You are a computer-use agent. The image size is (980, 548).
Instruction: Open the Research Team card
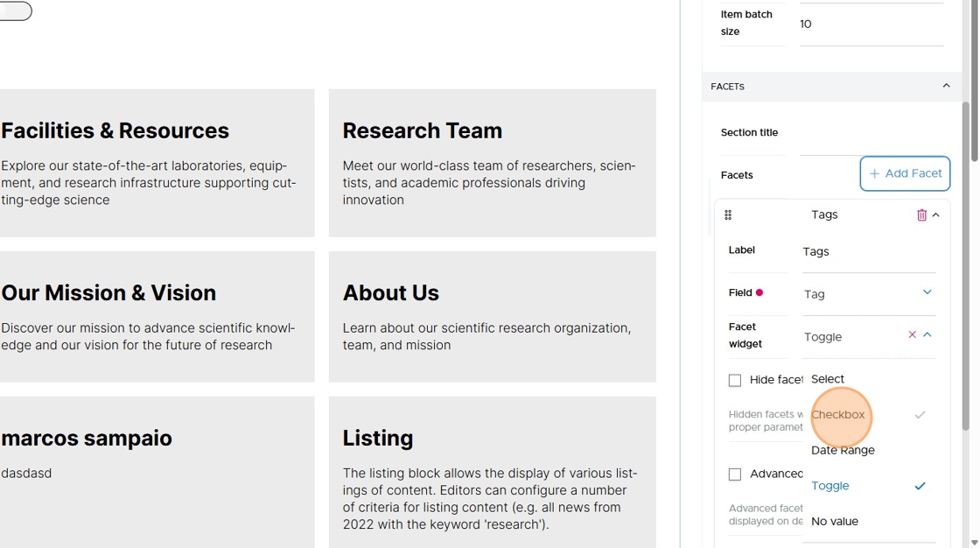coord(493,163)
